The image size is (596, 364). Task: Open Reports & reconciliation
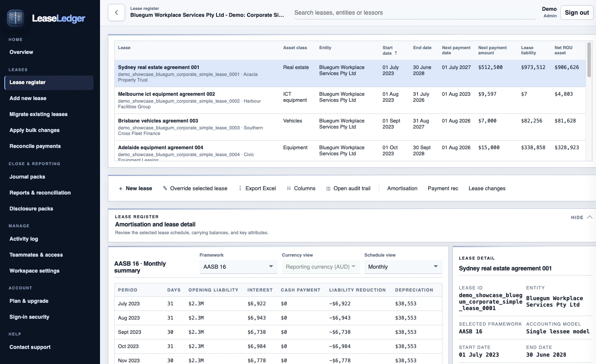click(x=49, y=193)
